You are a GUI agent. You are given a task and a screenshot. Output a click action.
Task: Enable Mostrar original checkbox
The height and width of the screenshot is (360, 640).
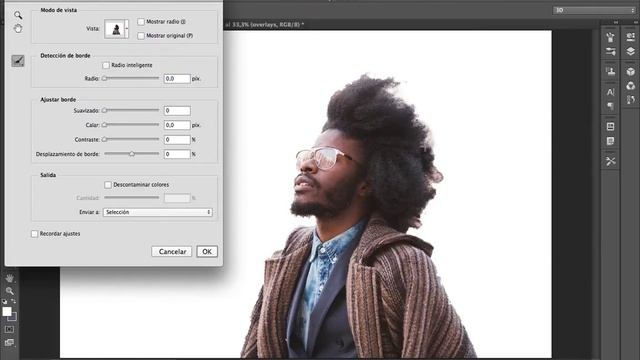tap(141, 36)
